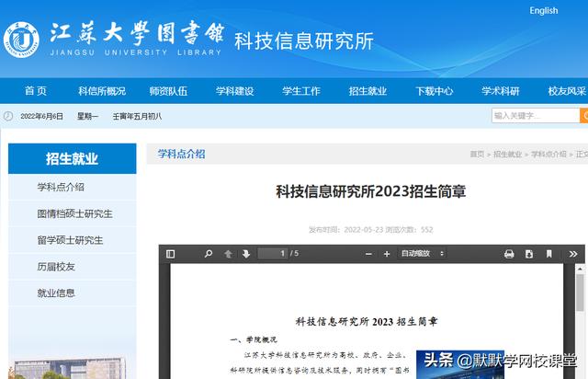
Task: Click the PDF scrollbar up arrow
Action: click(x=580, y=269)
